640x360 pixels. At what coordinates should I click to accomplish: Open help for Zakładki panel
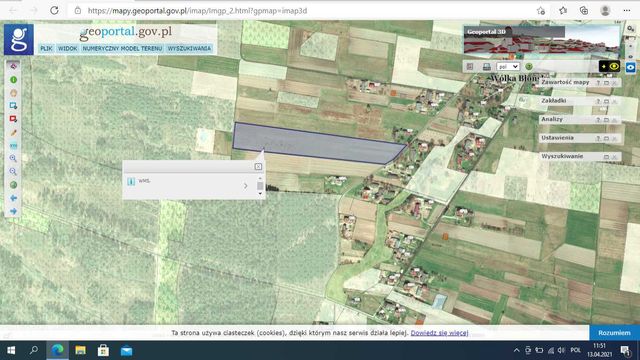pyautogui.click(x=598, y=101)
